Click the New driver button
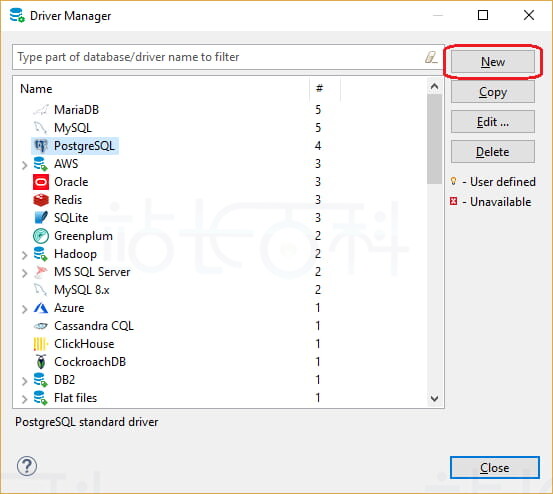Screen dimensions: 553x494 493,62
